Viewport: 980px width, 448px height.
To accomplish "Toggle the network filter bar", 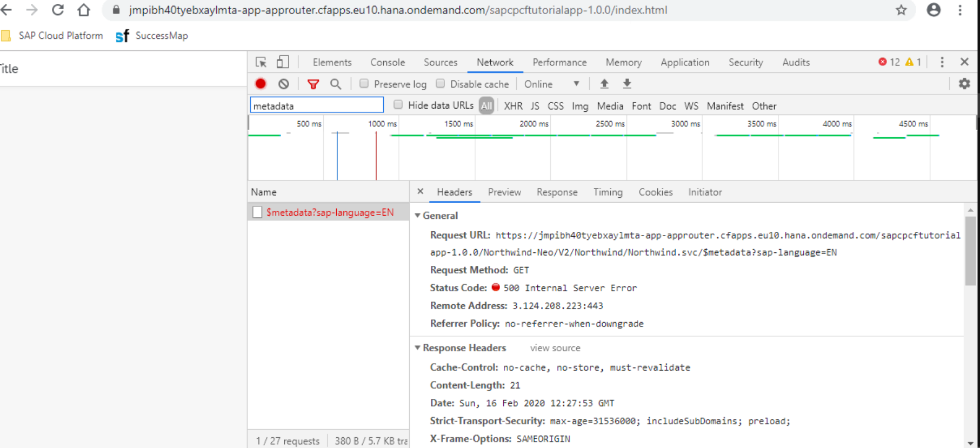I will click(x=313, y=84).
